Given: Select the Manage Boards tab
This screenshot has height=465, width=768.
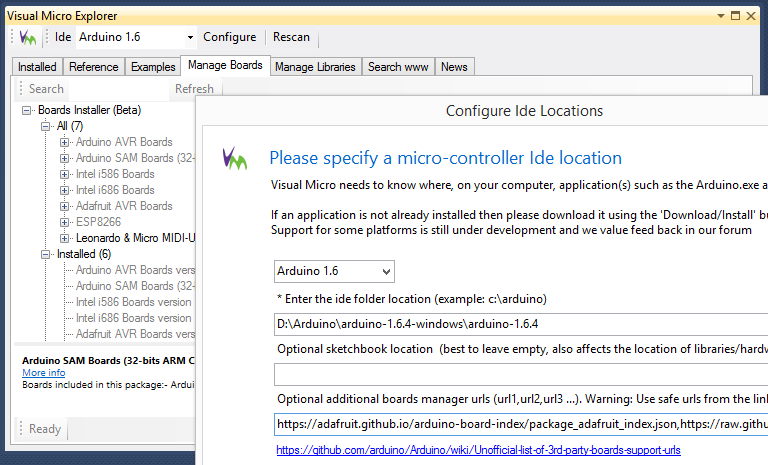Looking at the screenshot, I should point(225,65).
